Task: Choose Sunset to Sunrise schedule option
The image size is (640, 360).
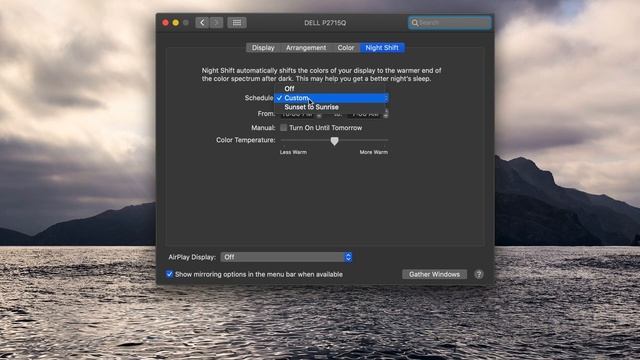Action: 330,107
